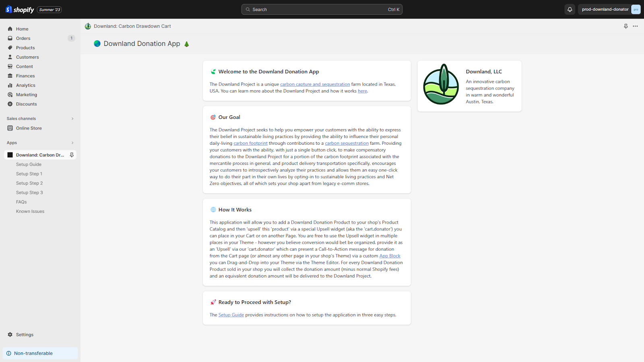
Task: Click the 'Setup Guide' link in Ready card
Action: [231, 315]
